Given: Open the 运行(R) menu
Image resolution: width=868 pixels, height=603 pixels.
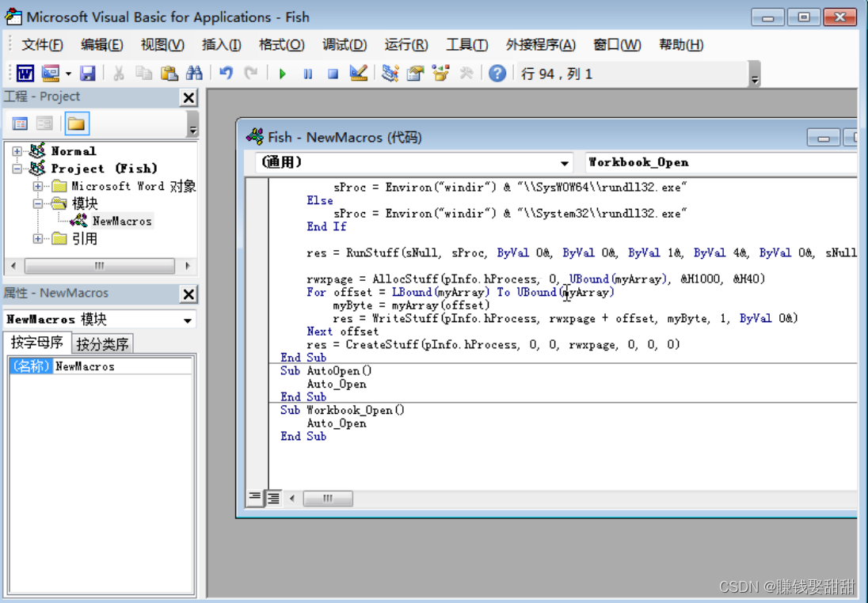Looking at the screenshot, I should point(406,45).
